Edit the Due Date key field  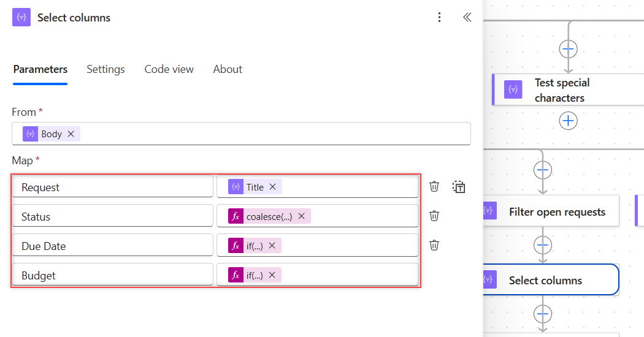click(112, 246)
